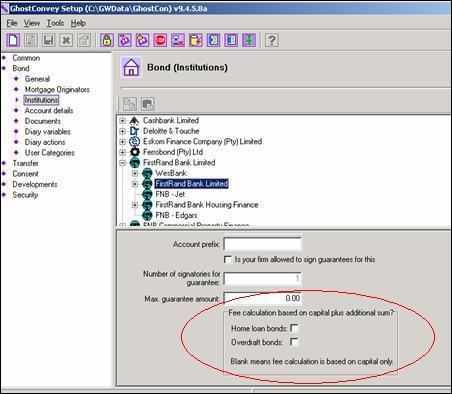Open Account details in sidebar
The height and width of the screenshot is (394, 452).
[49, 110]
